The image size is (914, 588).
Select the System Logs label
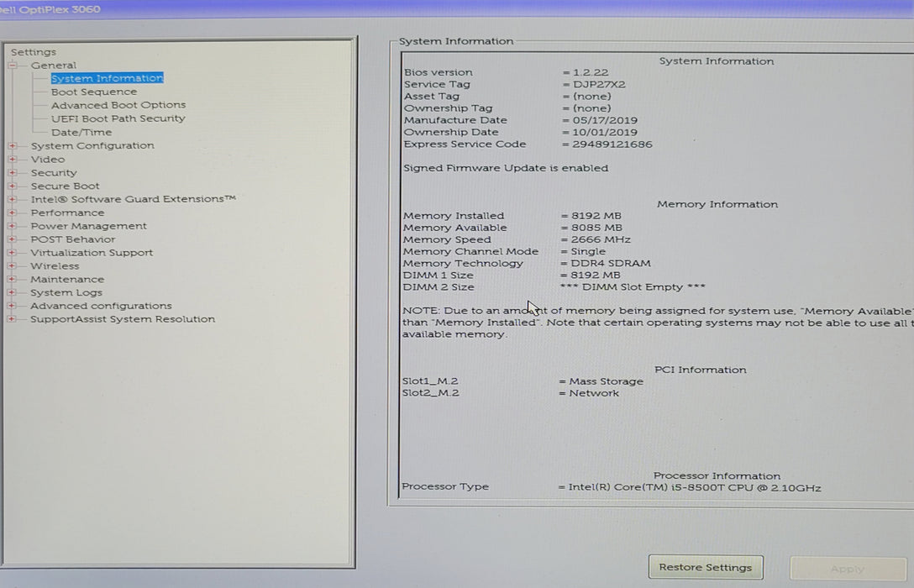tap(66, 292)
